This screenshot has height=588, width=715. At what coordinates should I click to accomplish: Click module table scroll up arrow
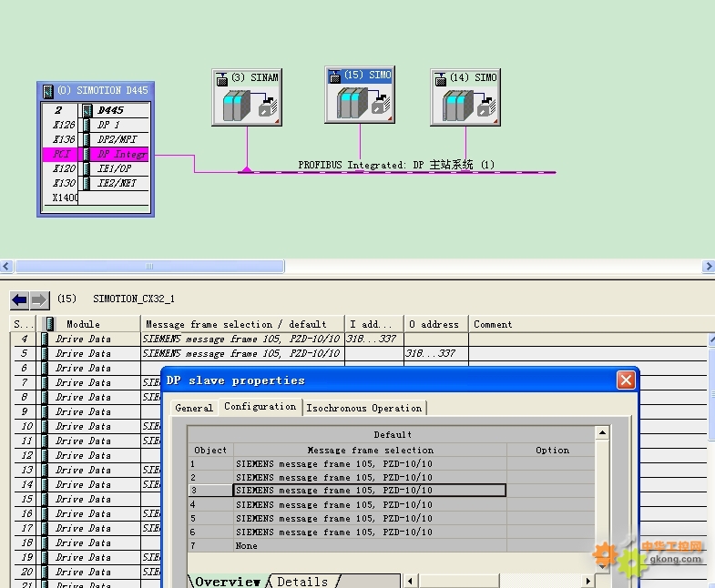(x=711, y=340)
